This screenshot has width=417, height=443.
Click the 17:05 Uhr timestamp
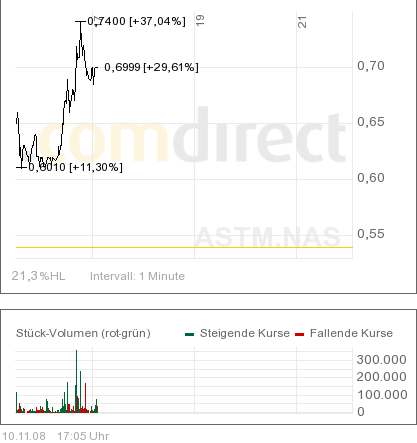(x=83, y=436)
